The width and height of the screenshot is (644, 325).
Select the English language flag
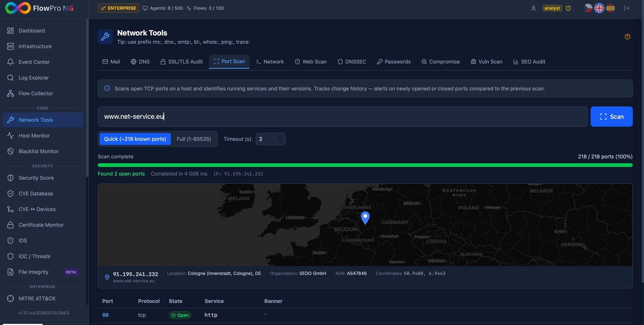click(x=599, y=8)
